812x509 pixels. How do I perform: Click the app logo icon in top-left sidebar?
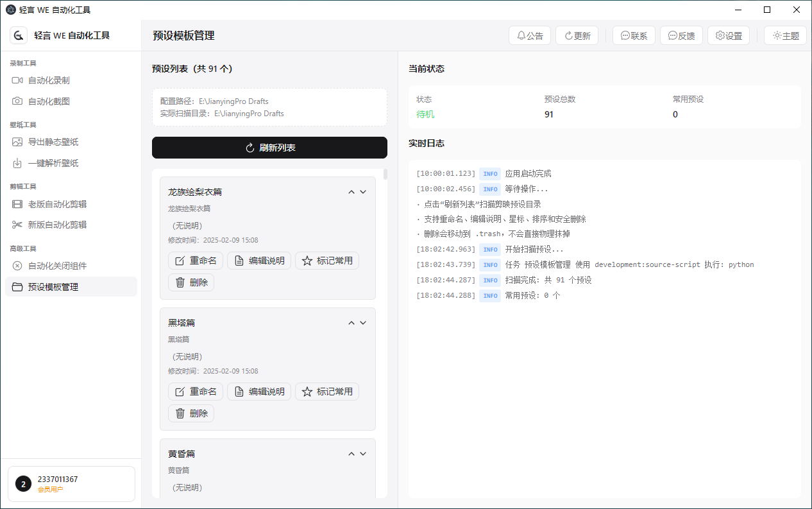coord(18,35)
